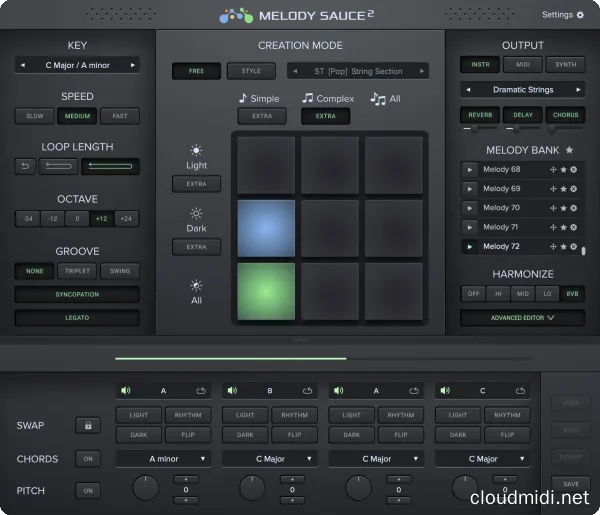Open Settings via the gear icon
600x515 pixels.
(x=580, y=15)
